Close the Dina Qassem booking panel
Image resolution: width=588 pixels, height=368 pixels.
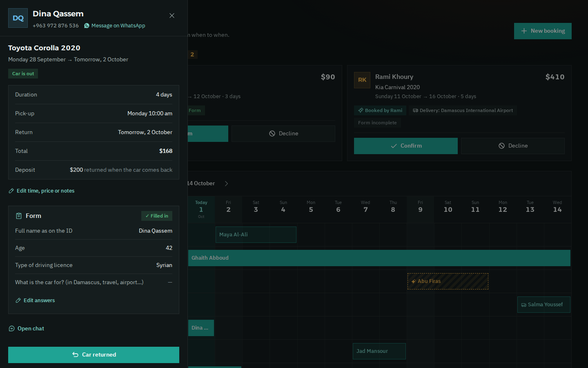[x=172, y=16]
